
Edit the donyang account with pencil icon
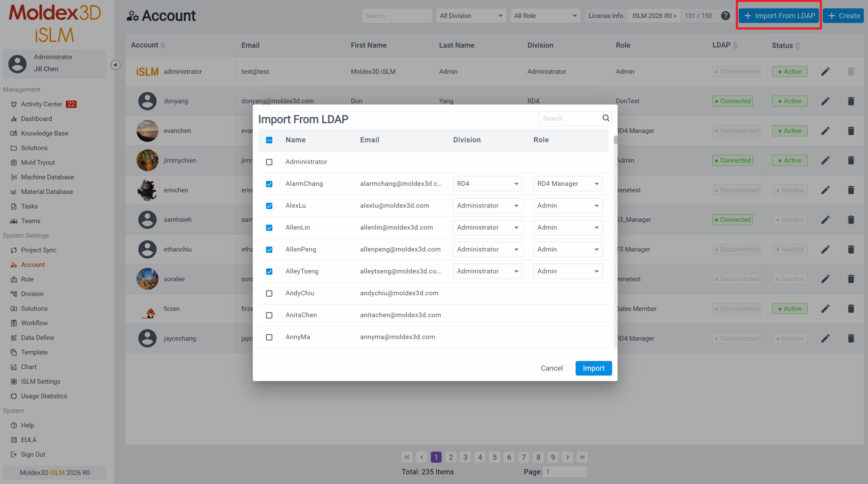coord(825,101)
